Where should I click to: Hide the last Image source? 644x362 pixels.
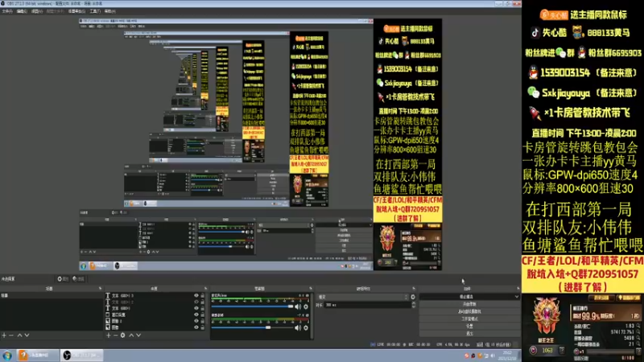(196, 327)
